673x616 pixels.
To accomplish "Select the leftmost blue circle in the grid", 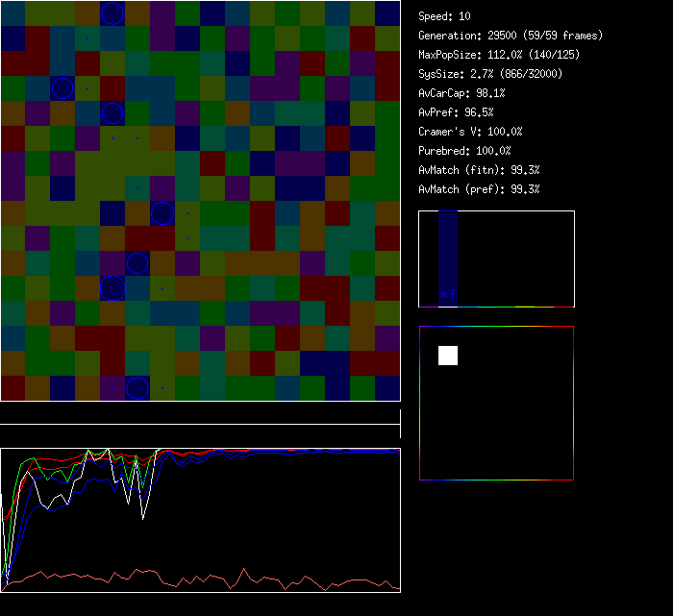I will tap(62, 88).
